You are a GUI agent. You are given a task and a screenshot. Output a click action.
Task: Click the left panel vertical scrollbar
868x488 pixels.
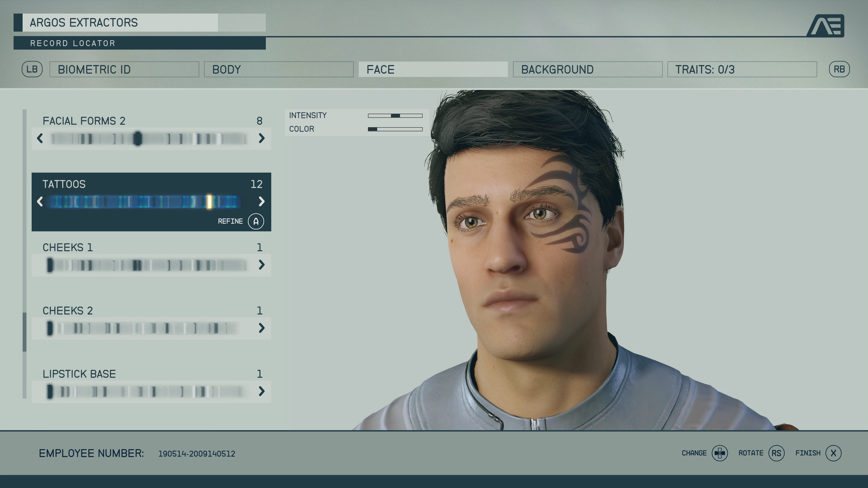click(x=24, y=332)
